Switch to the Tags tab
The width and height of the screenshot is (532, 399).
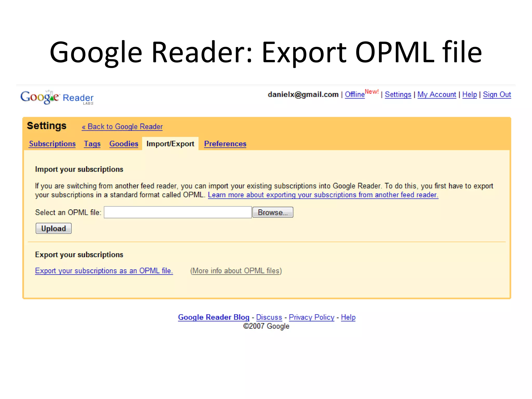coord(92,144)
